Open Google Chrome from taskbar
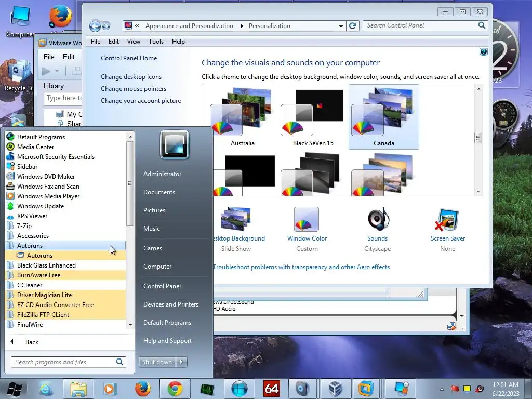 (x=175, y=389)
